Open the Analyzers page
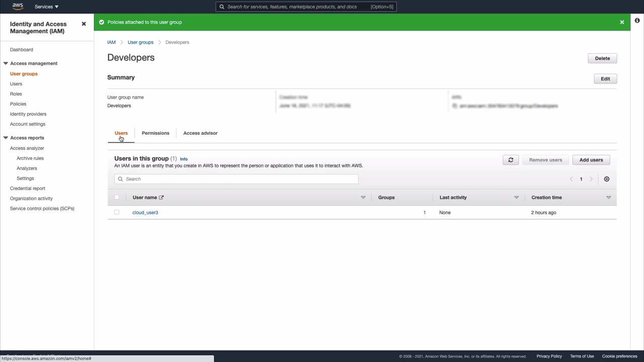The image size is (644, 362). (27, 168)
